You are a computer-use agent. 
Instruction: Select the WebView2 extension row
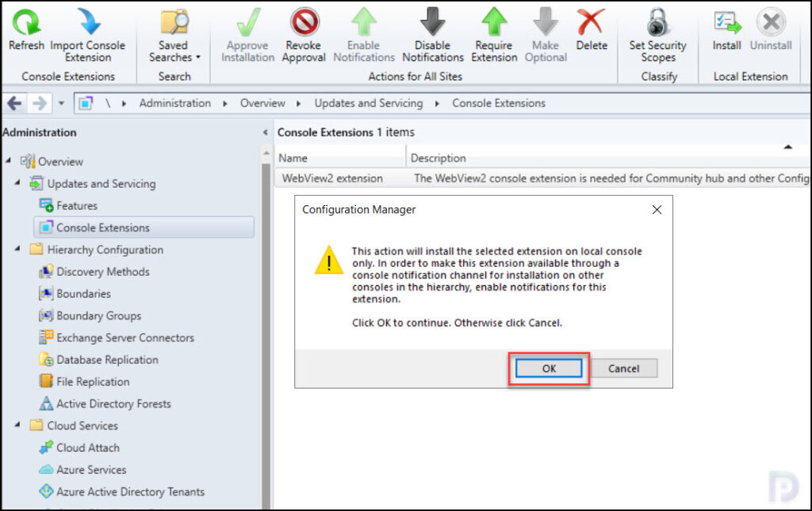click(x=542, y=178)
